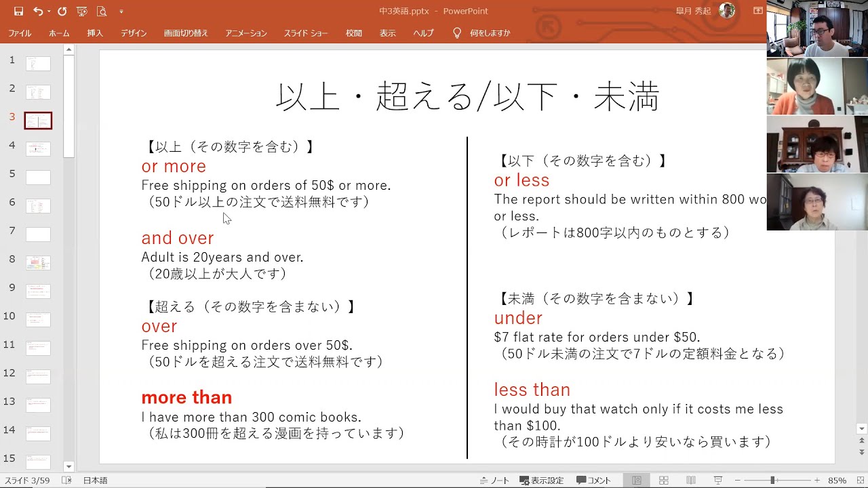Zoom in with the plus button
868x488 pixels.
point(817,481)
